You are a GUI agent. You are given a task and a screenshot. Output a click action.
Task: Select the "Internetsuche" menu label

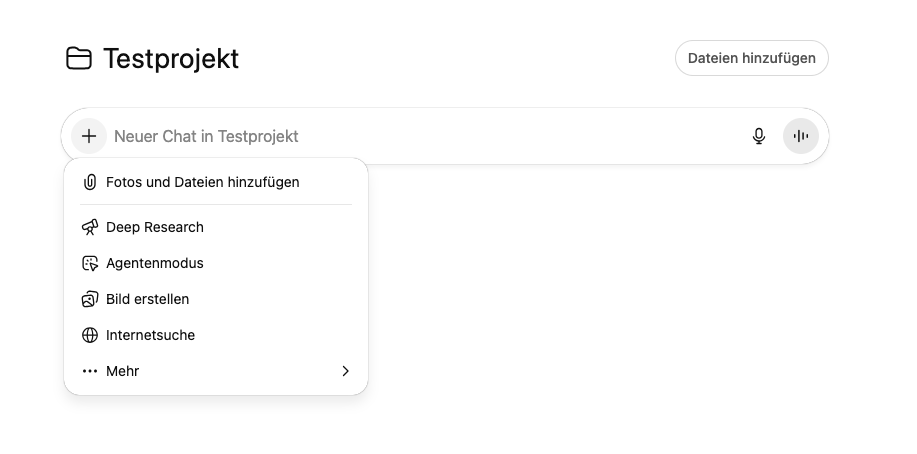pyautogui.click(x=151, y=335)
